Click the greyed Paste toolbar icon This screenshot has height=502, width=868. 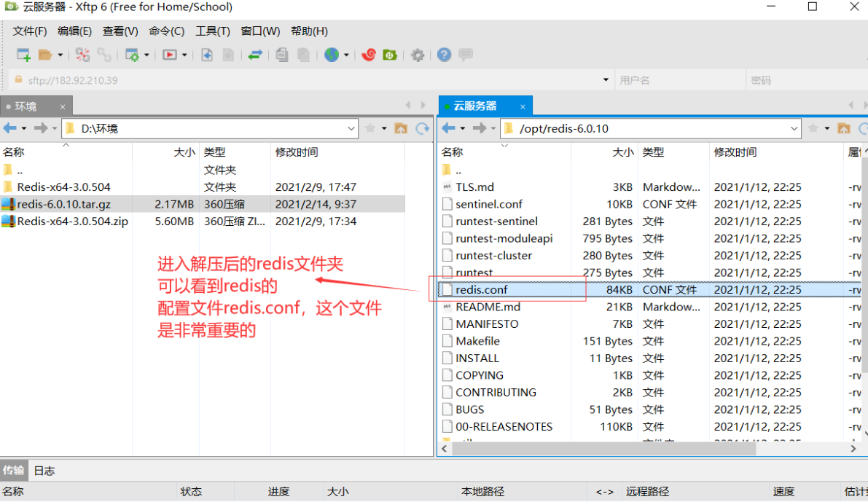pyautogui.click(x=303, y=55)
